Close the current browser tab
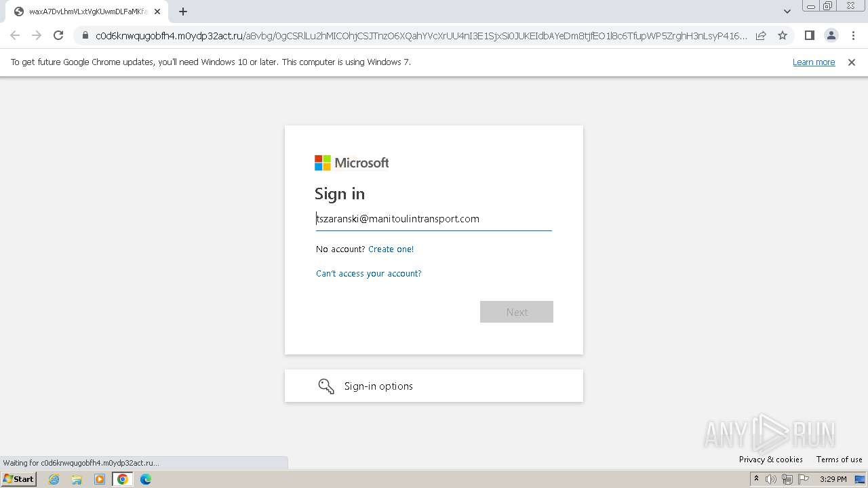This screenshot has width=868, height=488. click(157, 12)
